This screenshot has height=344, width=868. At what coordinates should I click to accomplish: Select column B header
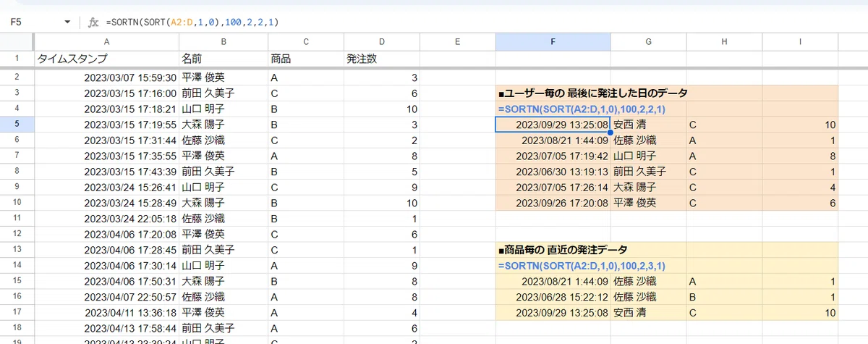pos(224,43)
